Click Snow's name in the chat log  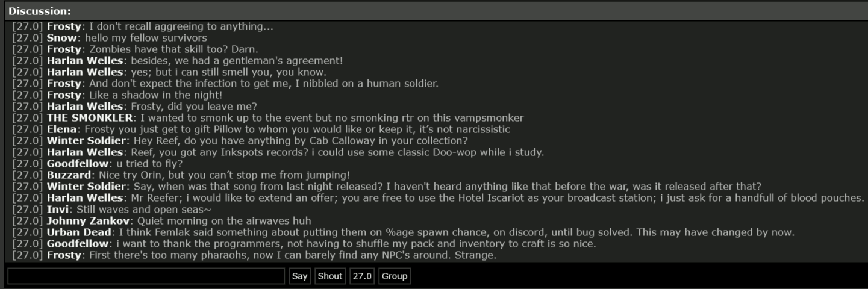pos(62,38)
